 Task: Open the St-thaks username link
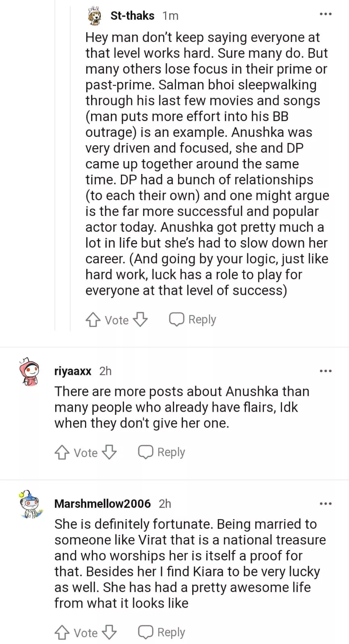click(x=132, y=16)
